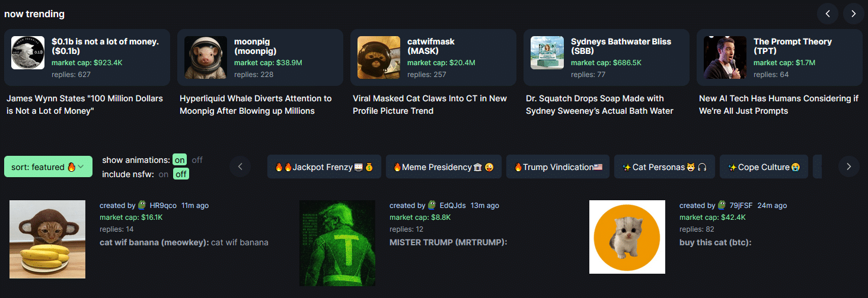Open the Sydneys Bathwater Bliss token image
Image resolution: width=868 pixels, height=298 pixels.
(x=547, y=53)
